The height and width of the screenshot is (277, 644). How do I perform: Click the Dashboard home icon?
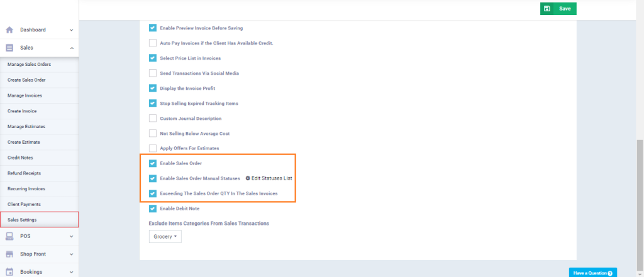pyautogui.click(x=9, y=30)
